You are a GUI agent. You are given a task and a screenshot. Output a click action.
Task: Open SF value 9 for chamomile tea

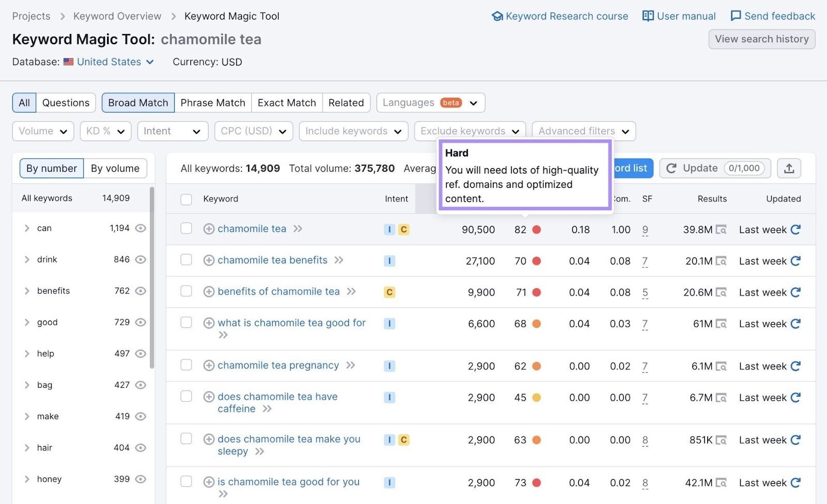(x=645, y=230)
